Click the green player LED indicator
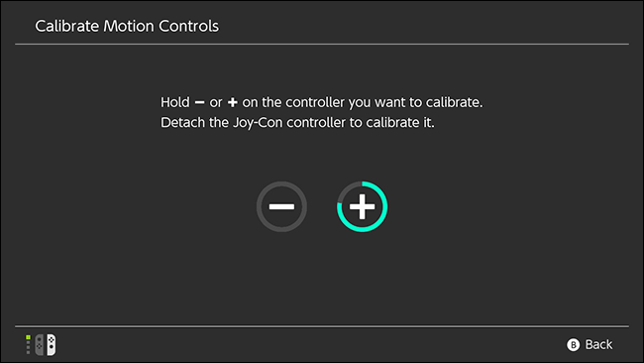Image resolution: width=644 pixels, height=363 pixels. 28,337
